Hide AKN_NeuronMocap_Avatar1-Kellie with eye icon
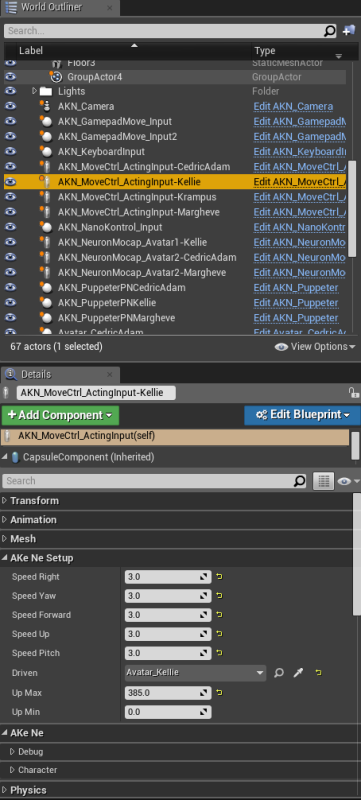This screenshot has width=361, height=800. [10, 242]
